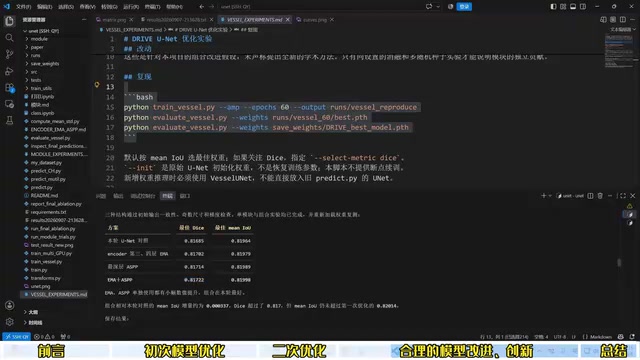Screen dimensions: 640x360
Task: Maximize the terminal panel size
Action: (623, 196)
